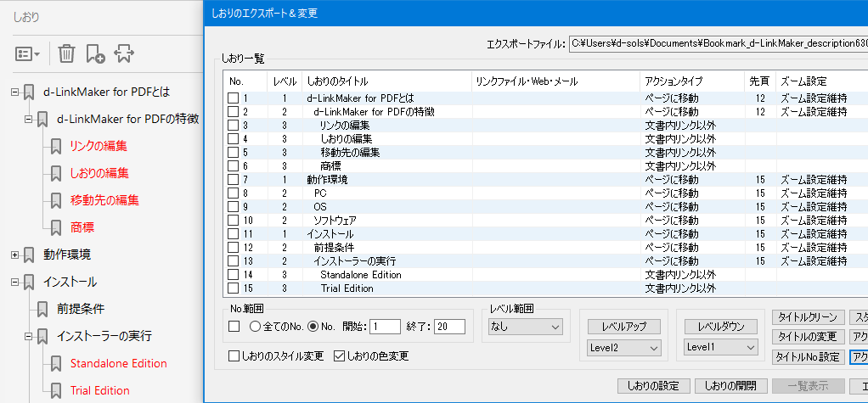Check the box for row No. 3
868x403 pixels.
click(234, 126)
